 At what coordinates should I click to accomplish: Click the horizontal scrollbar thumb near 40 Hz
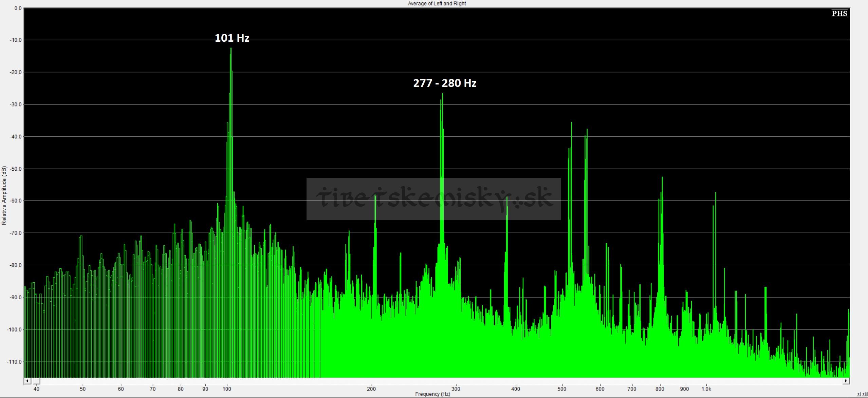(36, 381)
